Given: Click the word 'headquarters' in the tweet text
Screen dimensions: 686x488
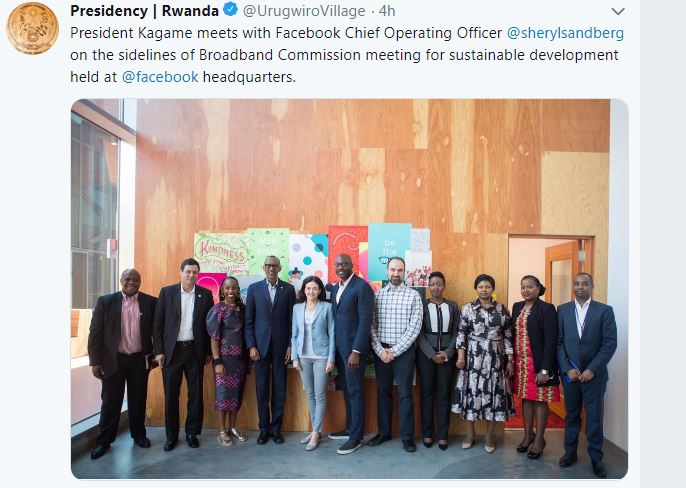Looking at the screenshot, I should [x=249, y=77].
